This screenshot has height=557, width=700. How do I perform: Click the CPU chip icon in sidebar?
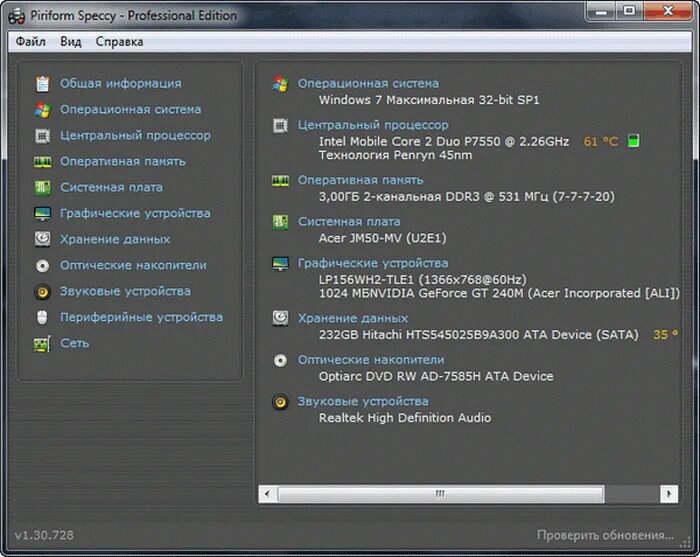(42, 135)
